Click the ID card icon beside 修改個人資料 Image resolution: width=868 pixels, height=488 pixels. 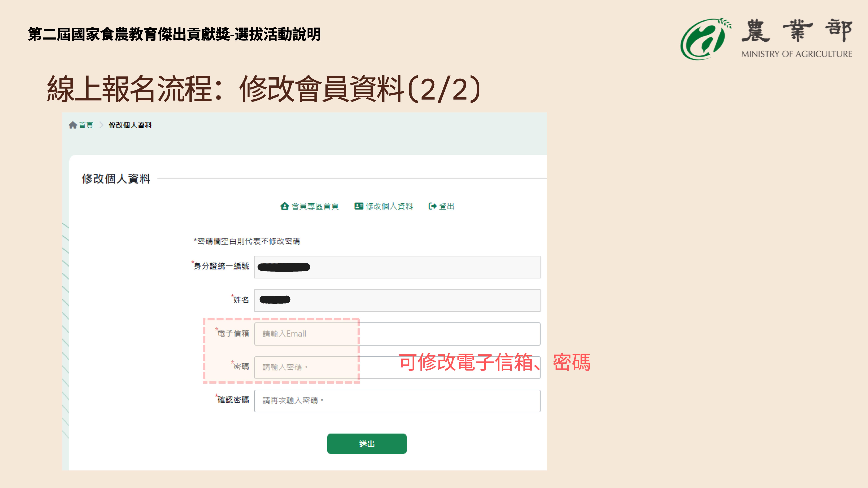coord(359,206)
